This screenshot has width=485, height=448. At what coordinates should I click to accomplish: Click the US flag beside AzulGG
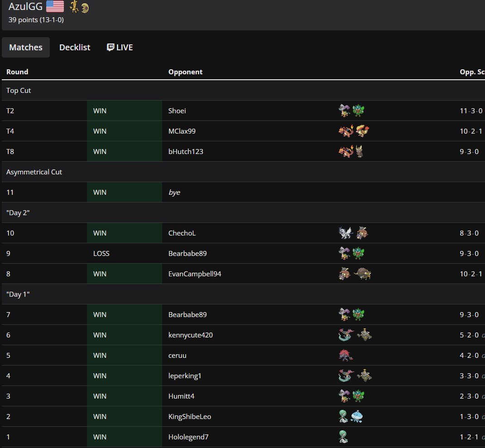coord(55,6)
